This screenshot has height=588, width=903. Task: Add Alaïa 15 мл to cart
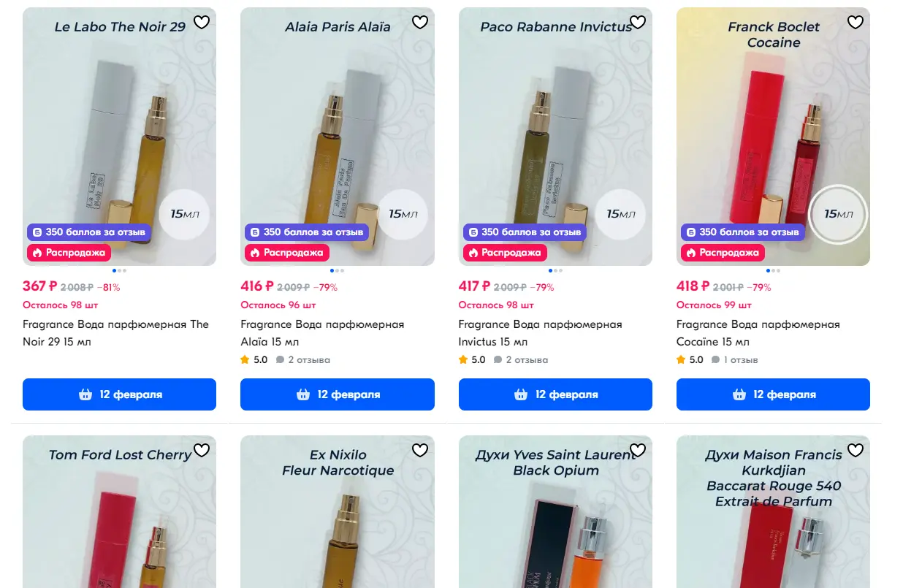[338, 394]
